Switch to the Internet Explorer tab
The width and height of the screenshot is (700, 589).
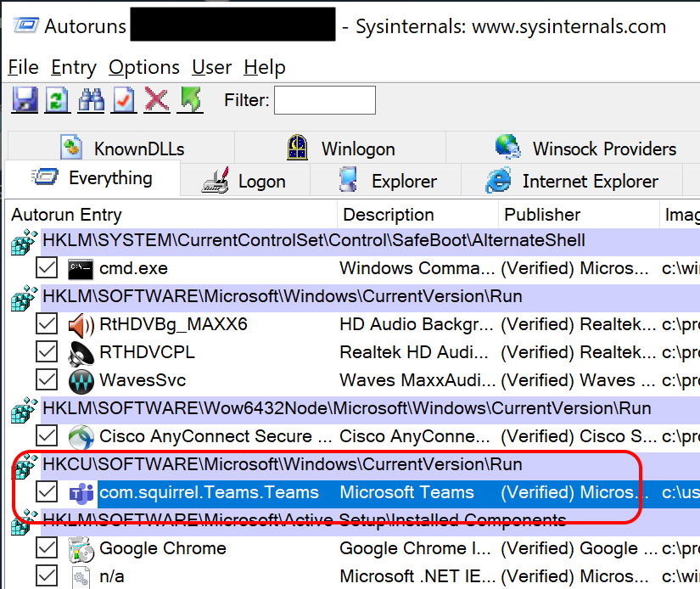(x=572, y=181)
